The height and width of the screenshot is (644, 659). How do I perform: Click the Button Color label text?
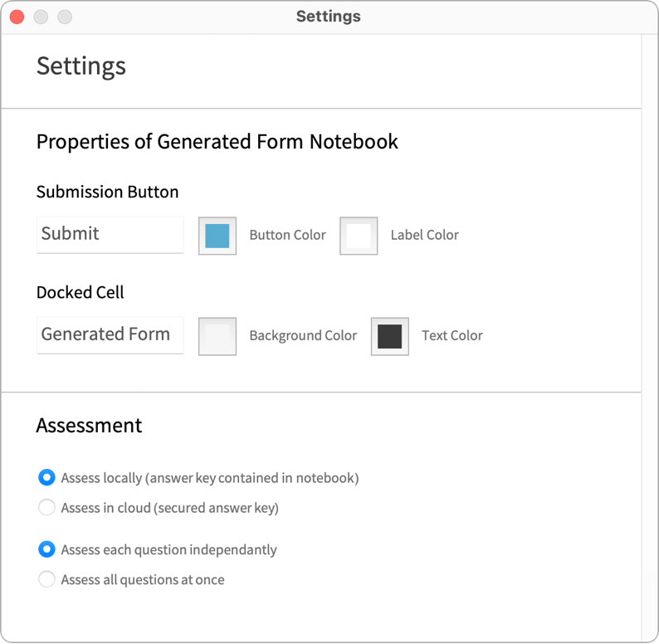click(x=287, y=235)
